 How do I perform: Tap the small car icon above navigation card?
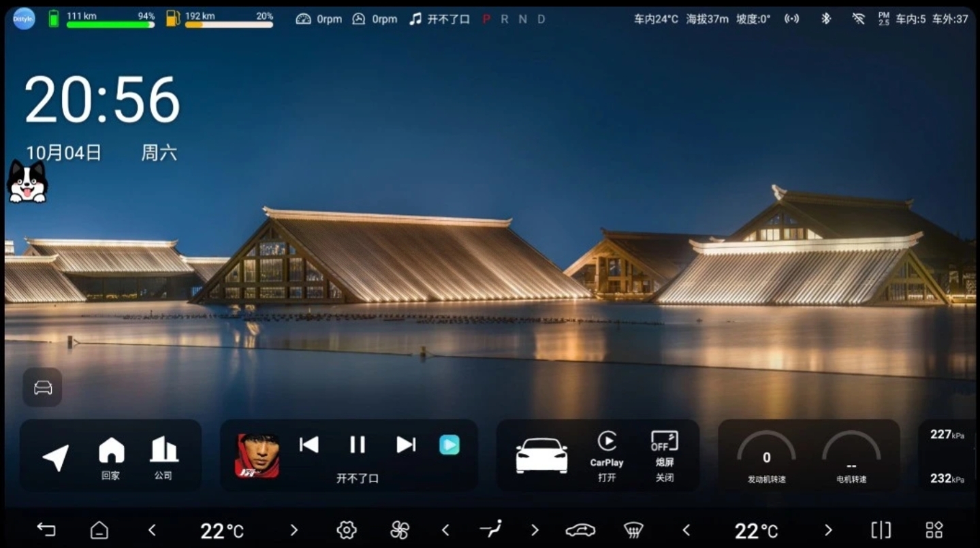43,387
